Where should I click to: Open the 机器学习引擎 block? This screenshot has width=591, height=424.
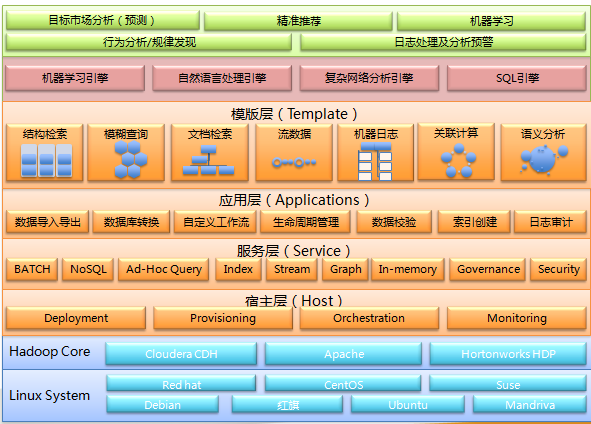pos(75,78)
